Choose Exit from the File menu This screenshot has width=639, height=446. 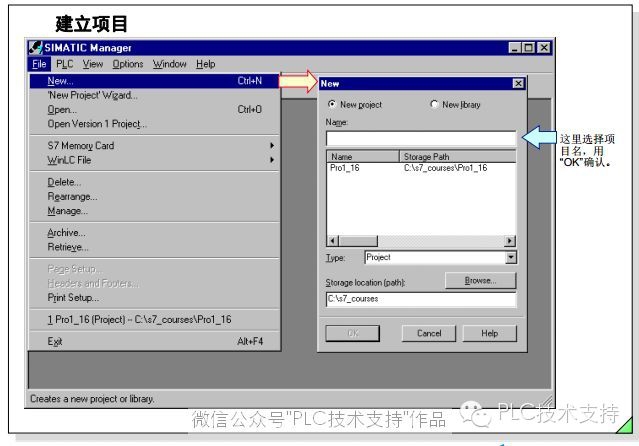(154, 341)
